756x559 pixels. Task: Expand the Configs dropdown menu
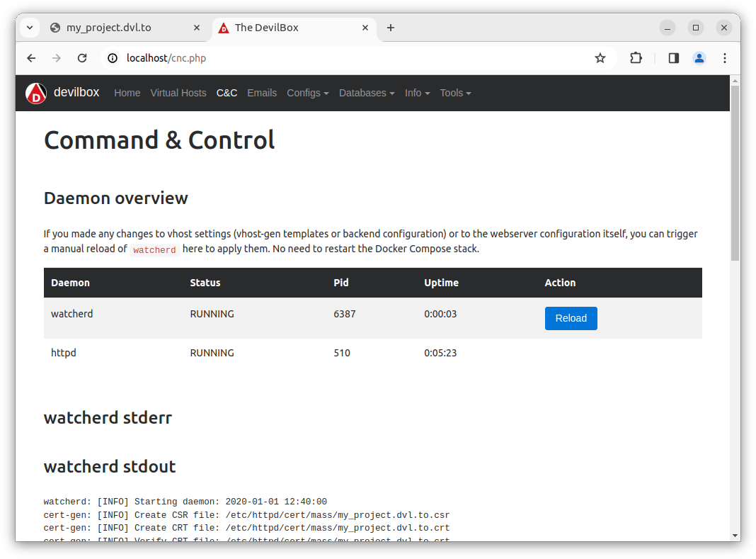(x=307, y=93)
